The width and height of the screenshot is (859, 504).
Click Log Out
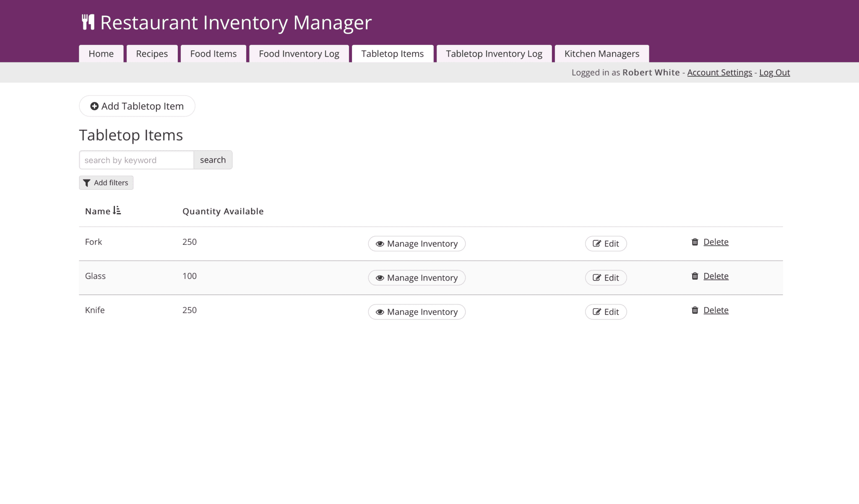[x=774, y=72]
